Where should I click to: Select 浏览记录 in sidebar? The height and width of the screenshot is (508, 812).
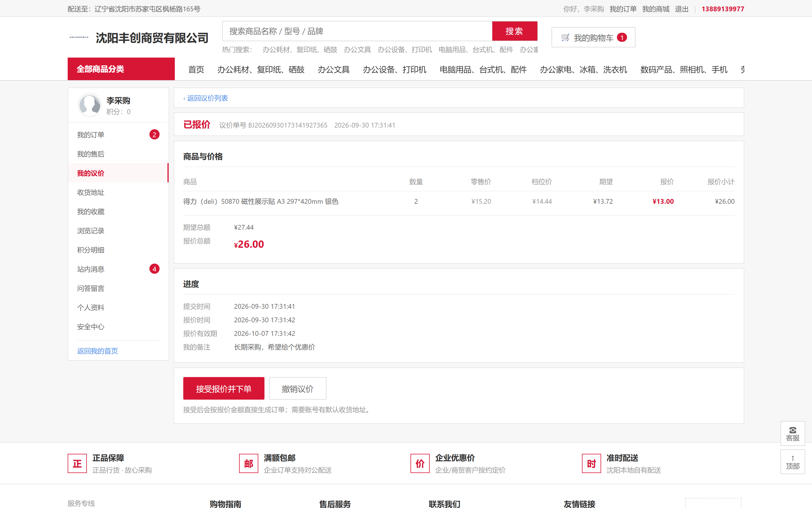coord(118,231)
